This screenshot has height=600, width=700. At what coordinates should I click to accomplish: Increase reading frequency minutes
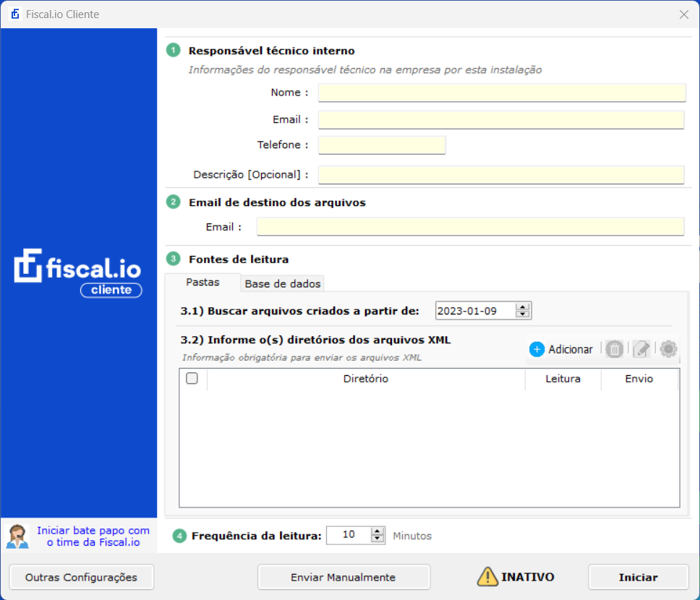click(377, 531)
